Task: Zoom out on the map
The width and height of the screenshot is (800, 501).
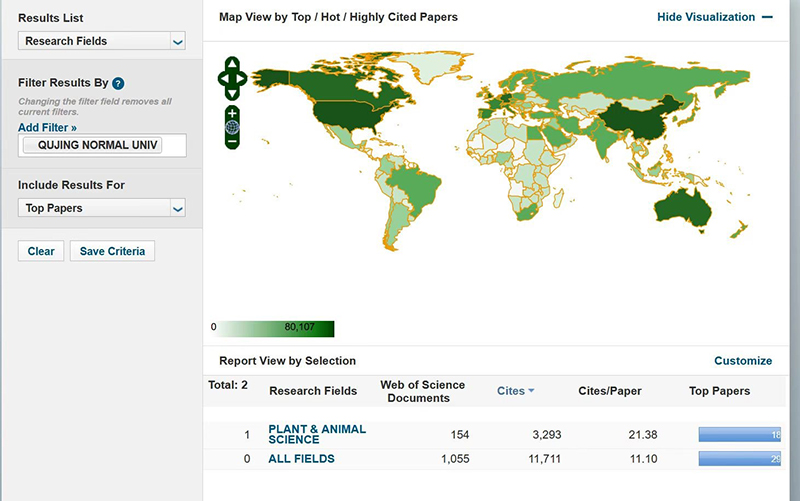Action: (232, 142)
